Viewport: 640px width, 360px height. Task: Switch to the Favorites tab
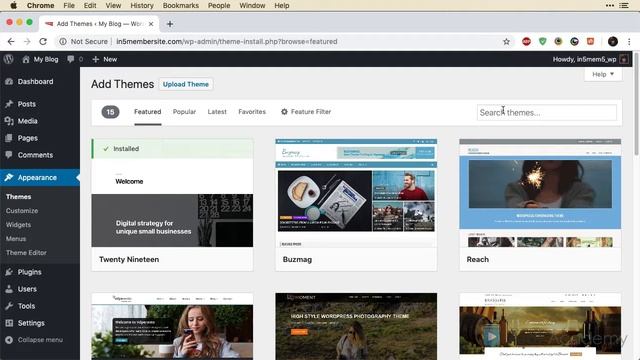click(x=252, y=112)
